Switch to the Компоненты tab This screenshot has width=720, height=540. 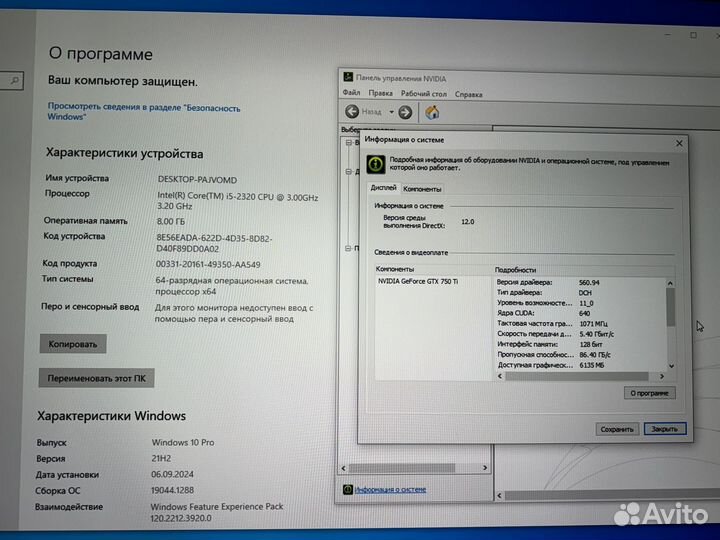tap(422, 189)
